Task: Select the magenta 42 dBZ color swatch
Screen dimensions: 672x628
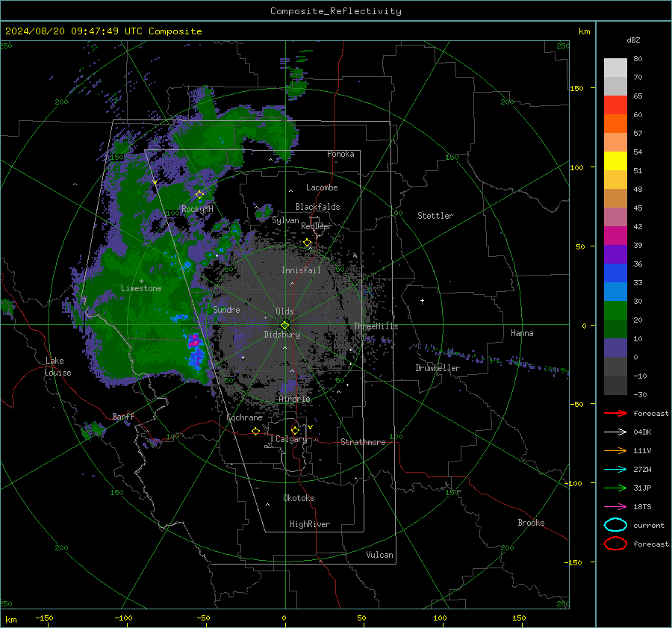Action: (x=615, y=235)
